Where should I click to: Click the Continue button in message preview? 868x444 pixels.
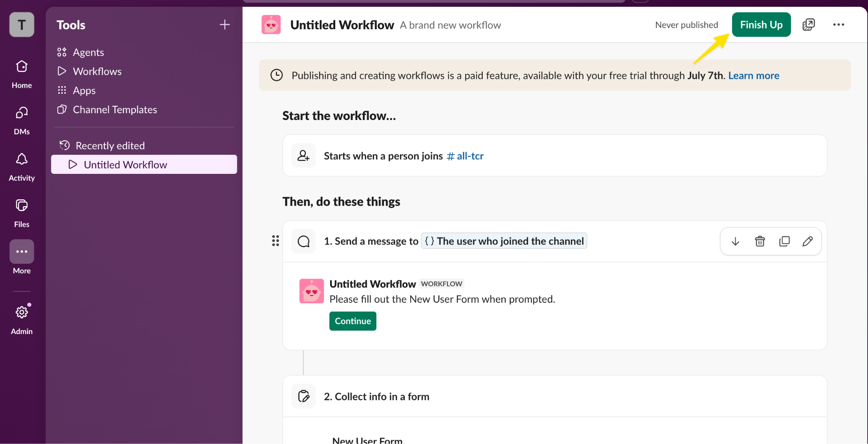tap(353, 321)
